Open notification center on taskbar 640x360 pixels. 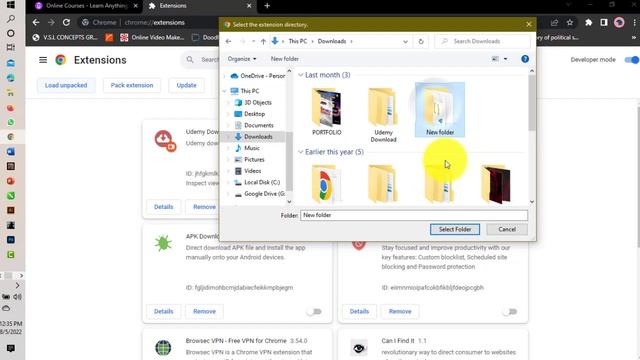point(11,348)
